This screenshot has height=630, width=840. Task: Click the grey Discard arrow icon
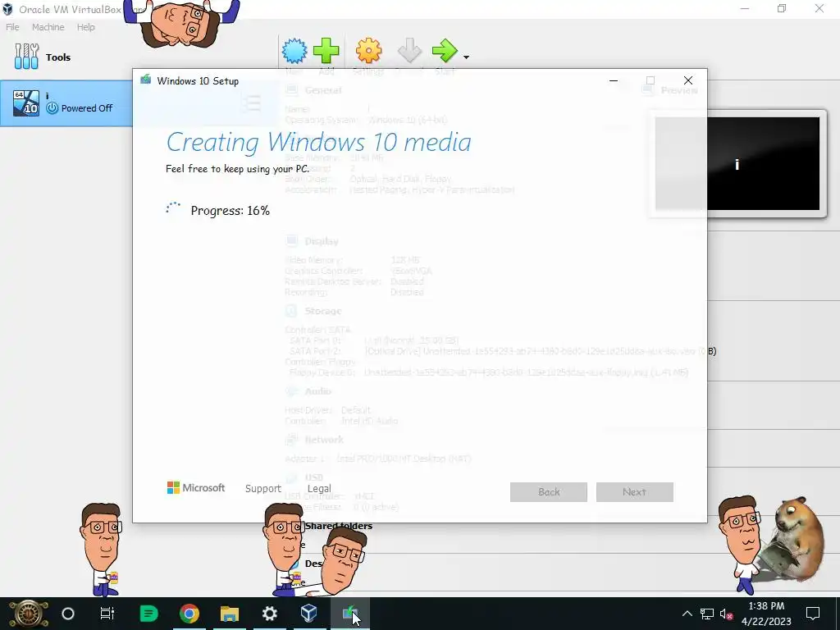(x=410, y=52)
